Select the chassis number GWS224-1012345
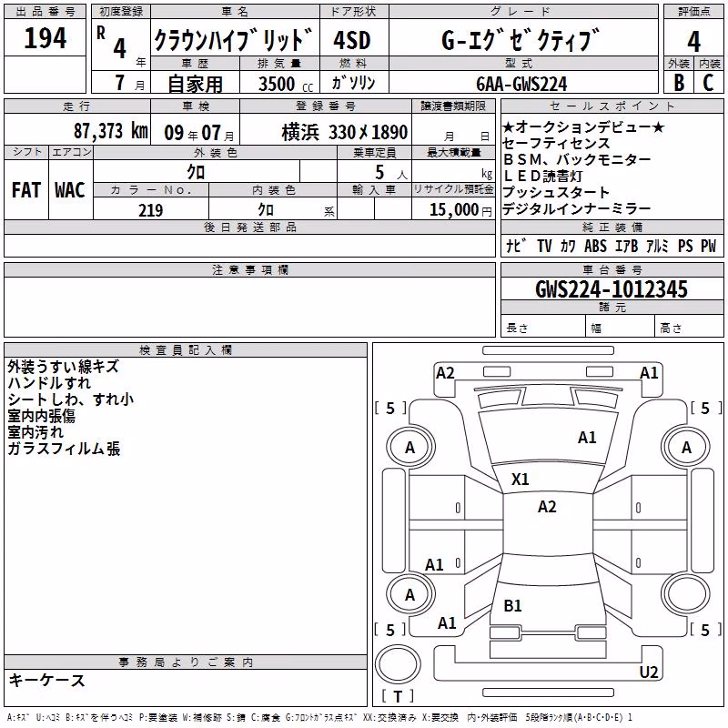This screenshot has height=728, width=728. 612,289
